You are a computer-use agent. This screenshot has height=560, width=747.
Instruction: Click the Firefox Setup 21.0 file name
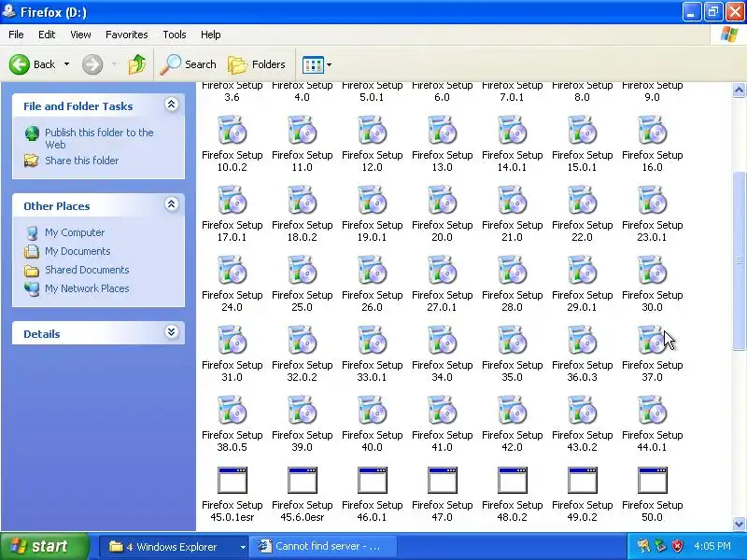coord(512,231)
